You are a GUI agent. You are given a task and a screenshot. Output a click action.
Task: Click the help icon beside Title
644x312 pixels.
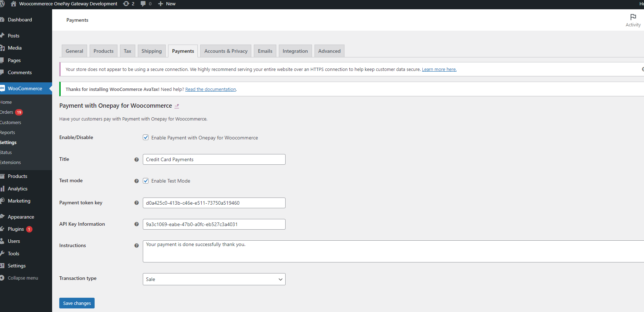(136, 159)
